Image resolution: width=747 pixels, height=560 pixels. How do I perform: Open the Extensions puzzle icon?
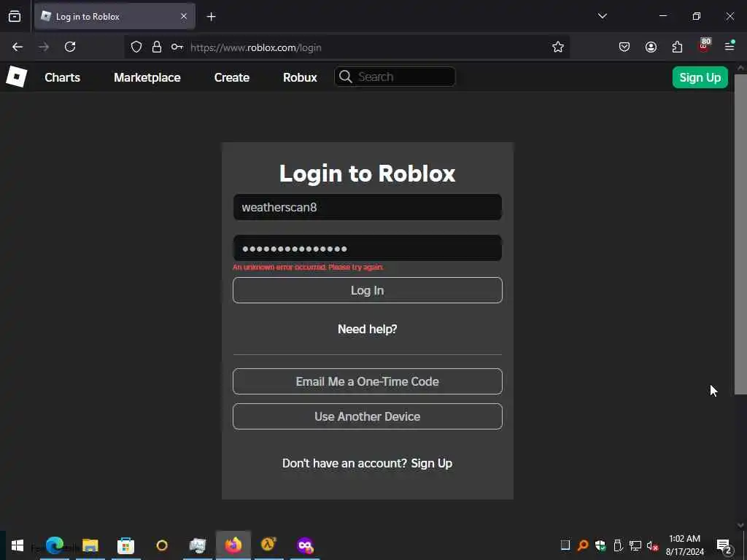point(677,47)
